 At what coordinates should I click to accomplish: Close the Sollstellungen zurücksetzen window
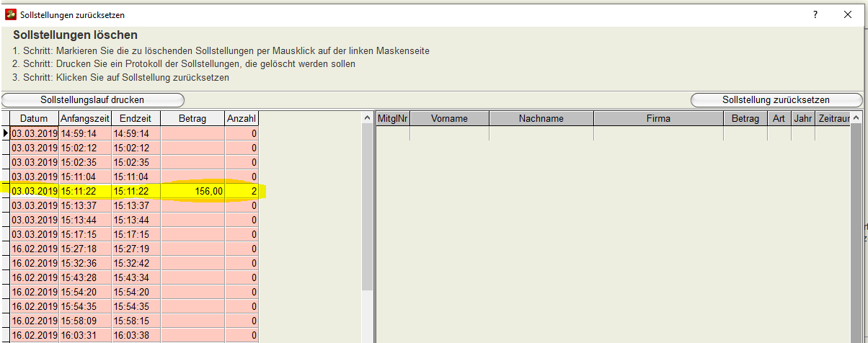click(x=849, y=14)
